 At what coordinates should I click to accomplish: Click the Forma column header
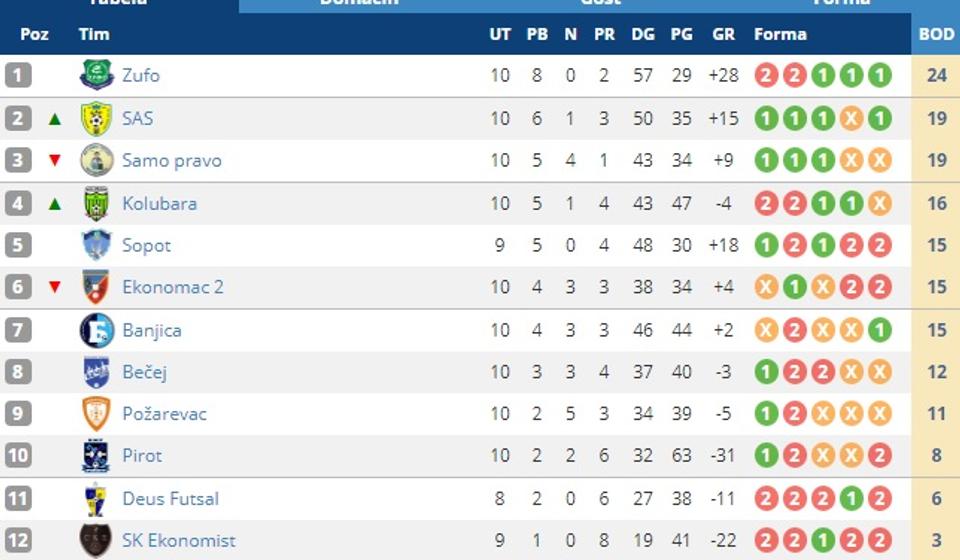coord(780,34)
